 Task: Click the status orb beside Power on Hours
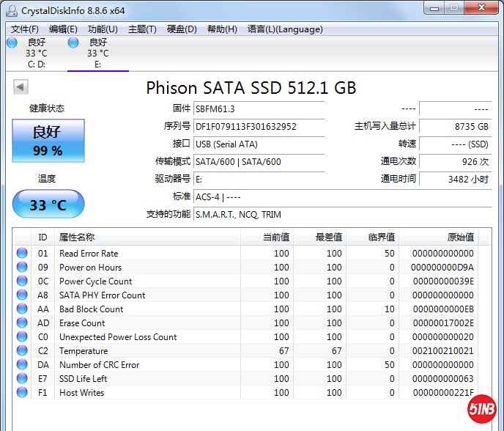point(22,268)
